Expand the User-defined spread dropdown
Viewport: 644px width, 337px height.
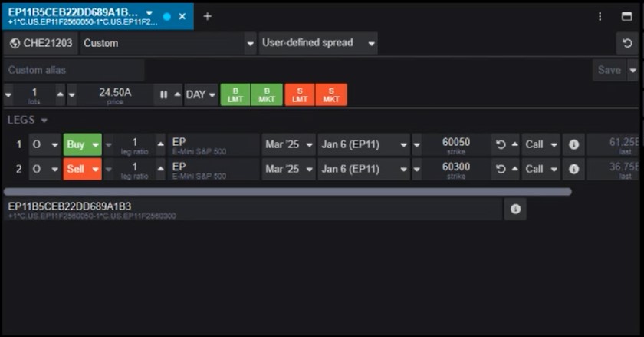(x=317, y=43)
